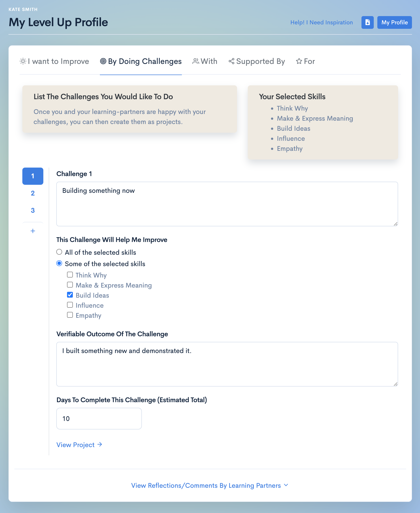
Task: Click the target icon on Challenges tab
Action: click(x=103, y=61)
